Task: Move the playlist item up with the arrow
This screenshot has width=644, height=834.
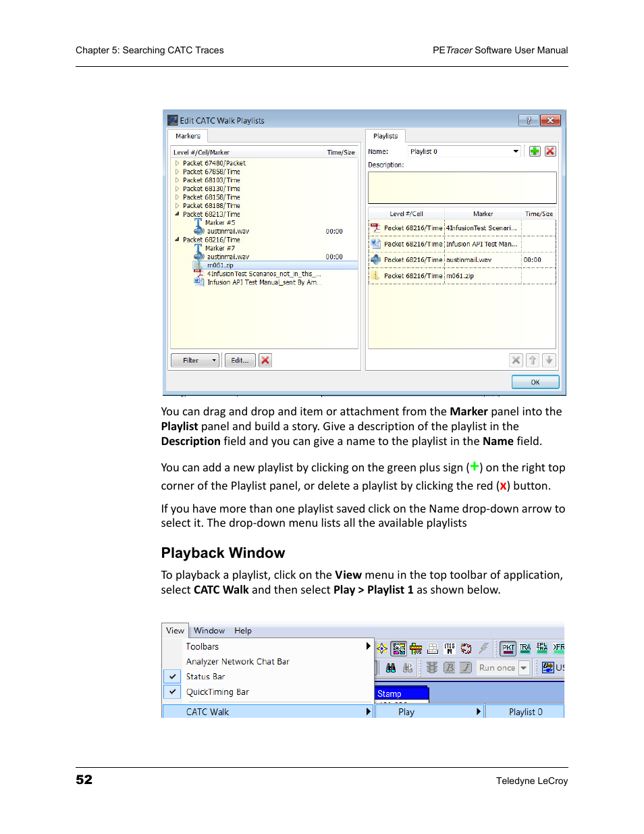Action: point(533,361)
